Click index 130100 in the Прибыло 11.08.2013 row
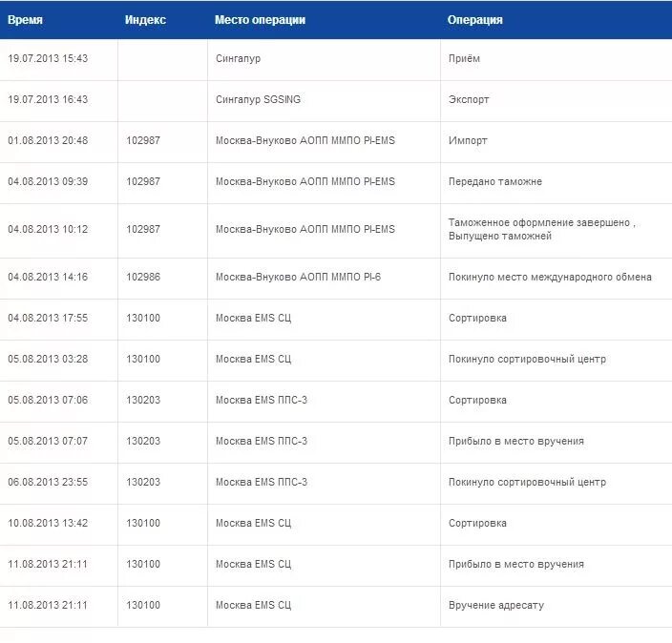The image size is (672, 643). (143, 565)
